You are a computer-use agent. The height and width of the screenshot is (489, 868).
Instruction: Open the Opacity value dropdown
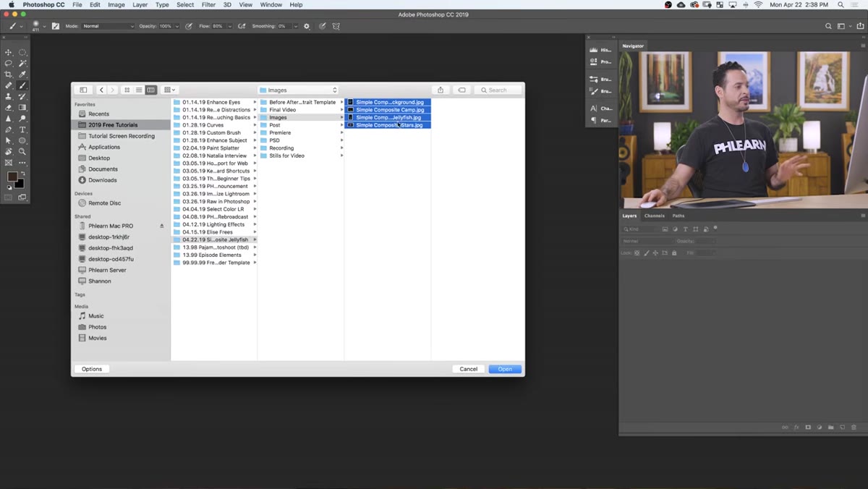coord(176,26)
